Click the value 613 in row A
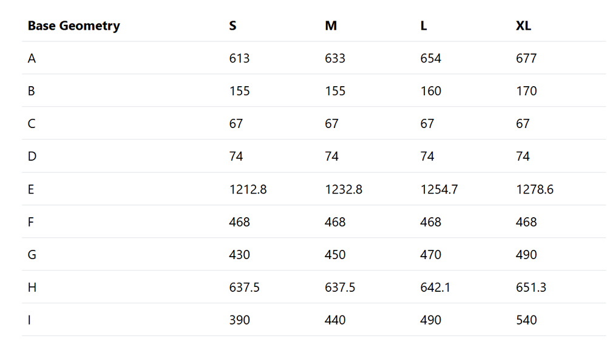Image resolution: width=607 pixels, height=364 pixels. pos(239,58)
